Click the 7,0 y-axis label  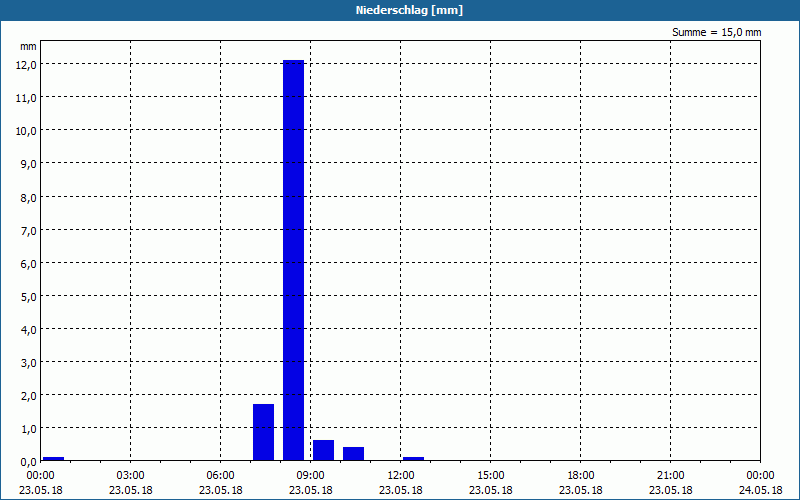(x=28, y=230)
